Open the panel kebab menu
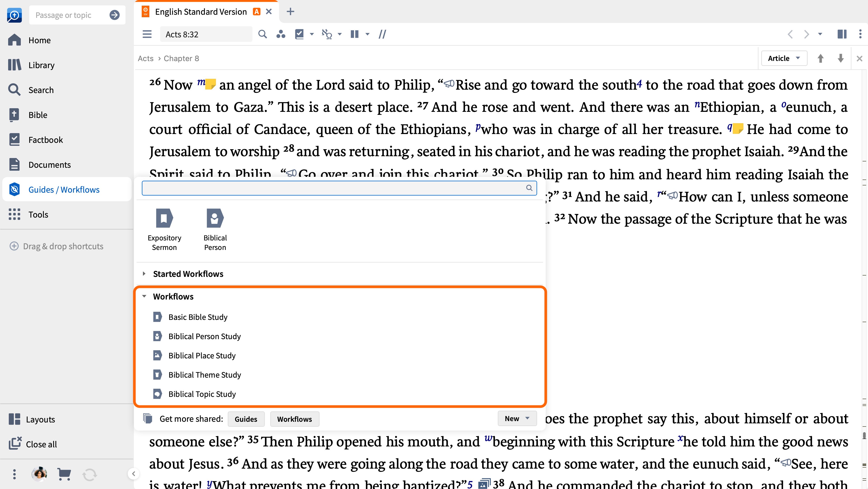 click(860, 34)
